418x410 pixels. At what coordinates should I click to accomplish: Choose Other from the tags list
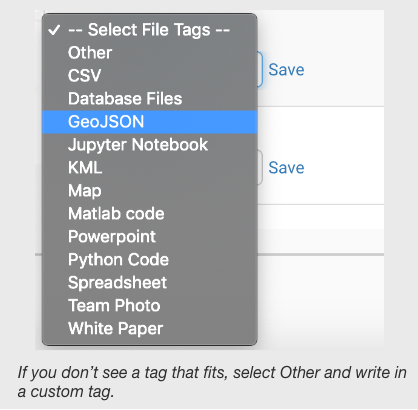(149, 53)
